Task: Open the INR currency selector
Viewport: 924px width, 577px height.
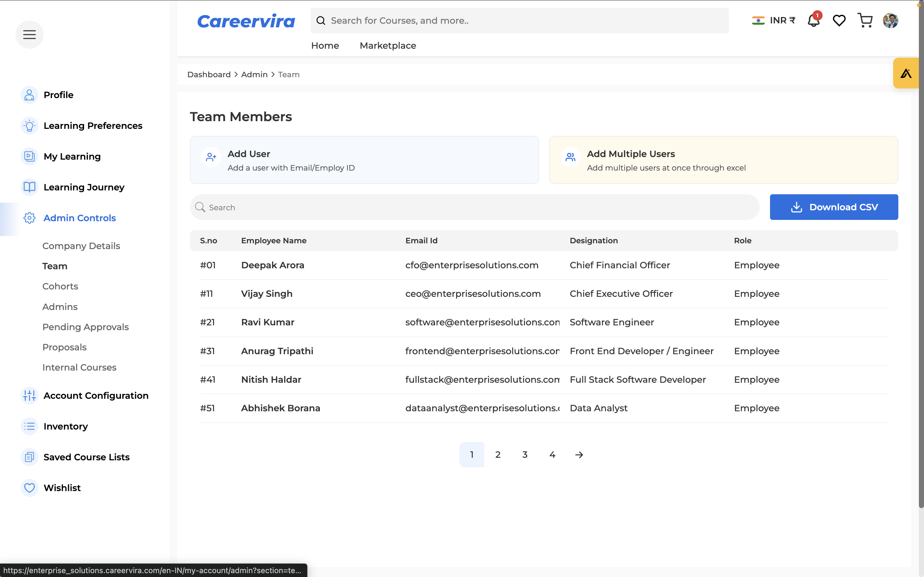Action: (774, 21)
